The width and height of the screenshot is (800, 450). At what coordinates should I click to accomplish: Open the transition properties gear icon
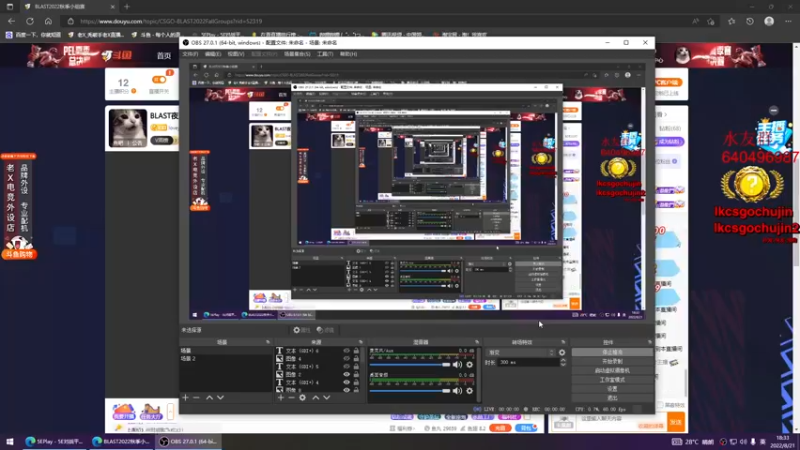coord(562,352)
